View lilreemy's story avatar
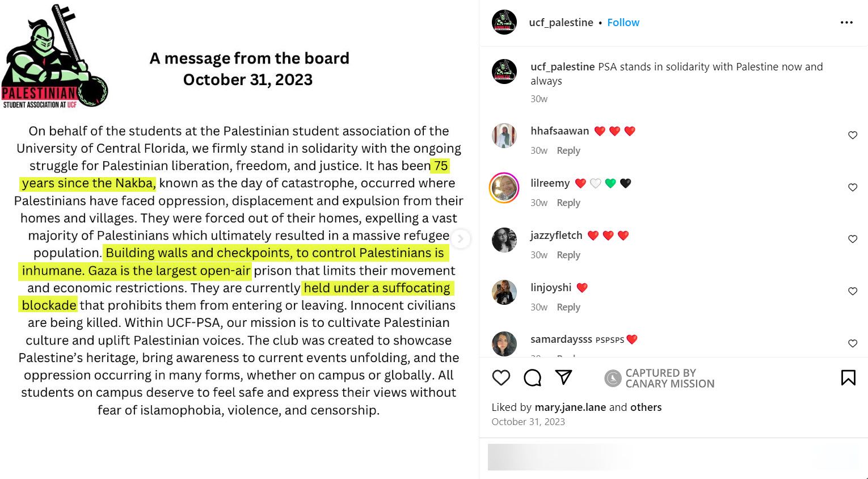This screenshot has width=868, height=479. pyautogui.click(x=504, y=188)
